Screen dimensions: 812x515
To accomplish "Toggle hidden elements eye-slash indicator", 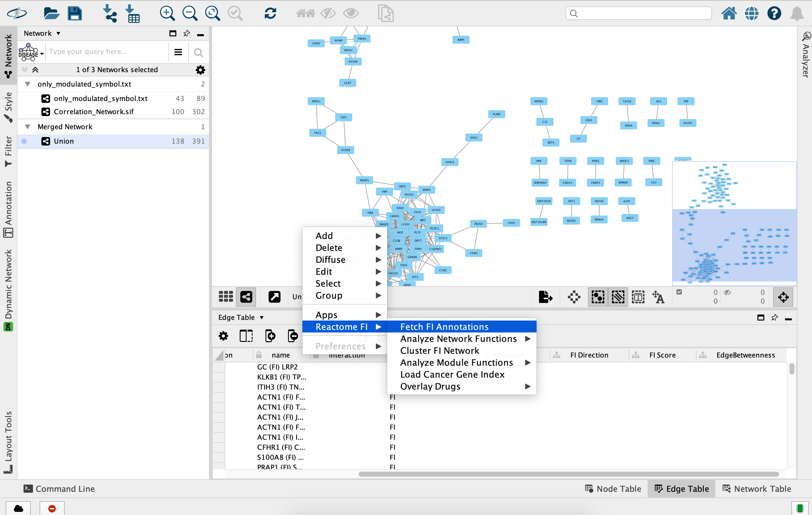I will click(x=727, y=292).
